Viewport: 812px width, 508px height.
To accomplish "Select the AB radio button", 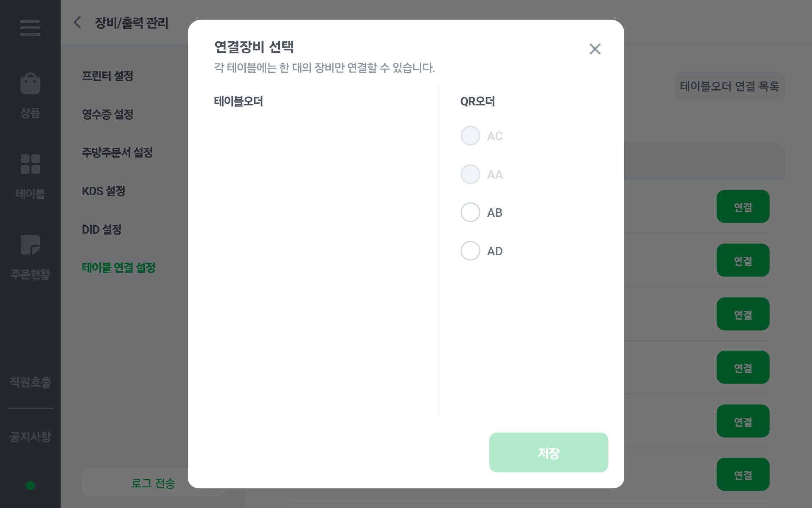I will tap(470, 213).
